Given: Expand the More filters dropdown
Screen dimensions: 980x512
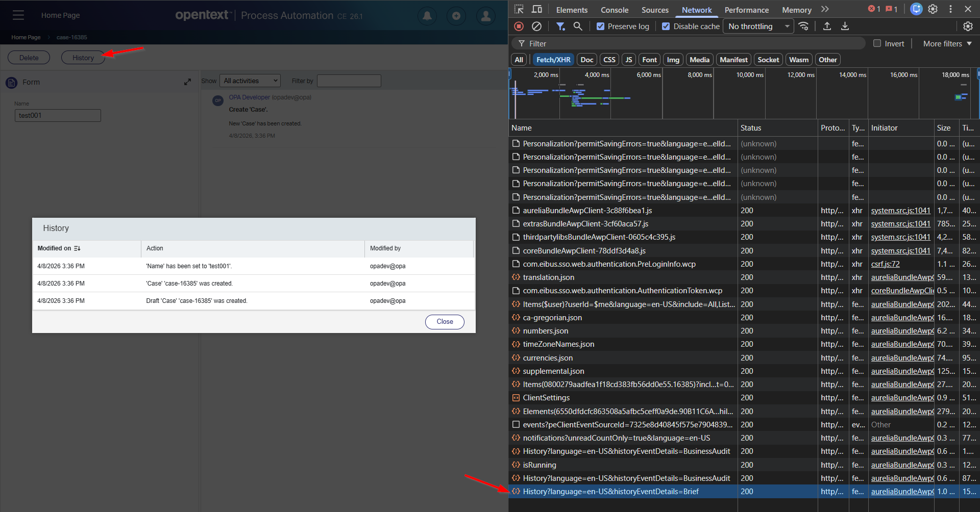Looking at the screenshot, I should [947, 44].
